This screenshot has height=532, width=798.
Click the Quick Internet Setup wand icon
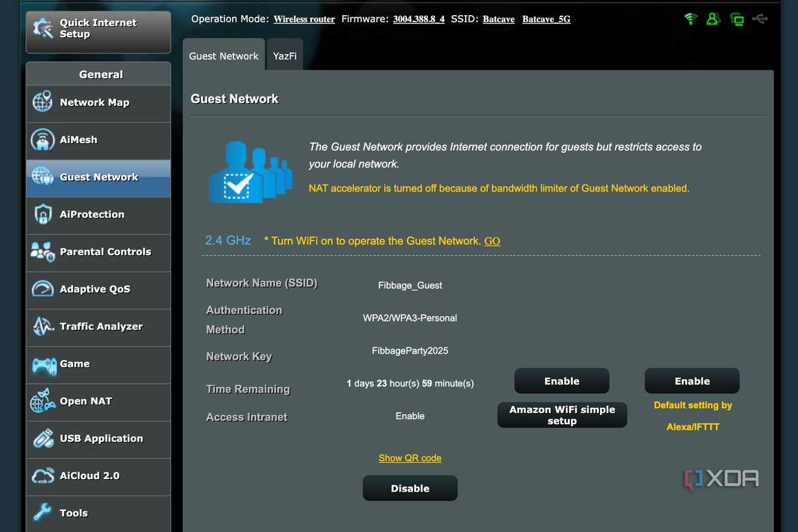43,29
